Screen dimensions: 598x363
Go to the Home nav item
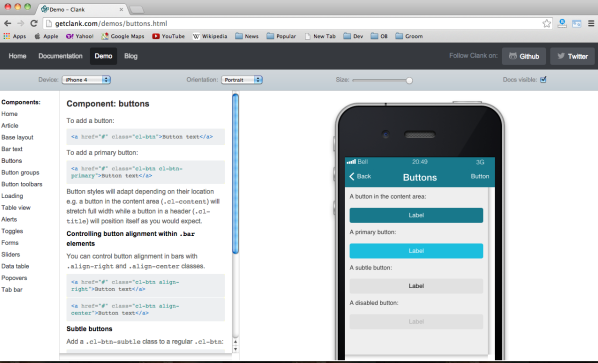point(18,56)
